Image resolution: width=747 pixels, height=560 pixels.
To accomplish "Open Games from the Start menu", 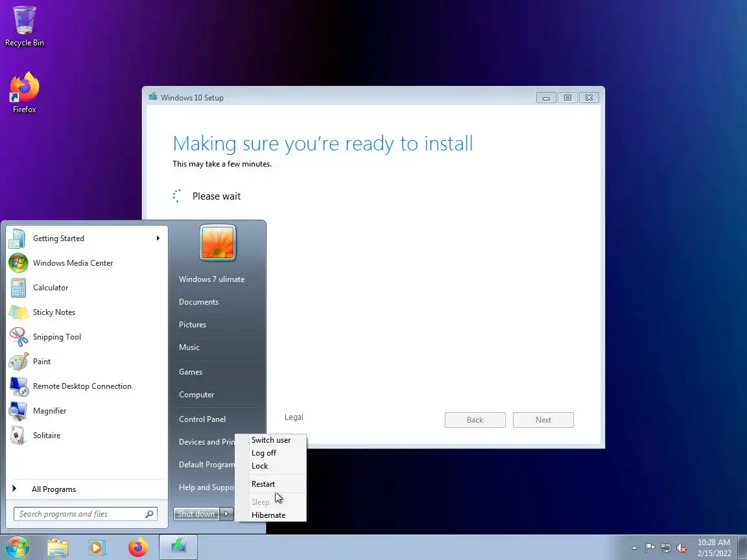I will click(x=191, y=372).
